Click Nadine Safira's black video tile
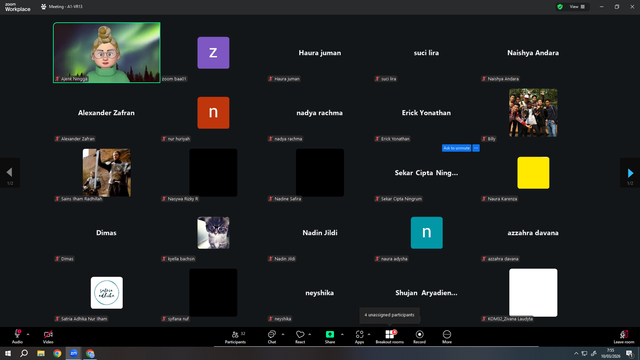The image size is (640, 360). [320, 173]
